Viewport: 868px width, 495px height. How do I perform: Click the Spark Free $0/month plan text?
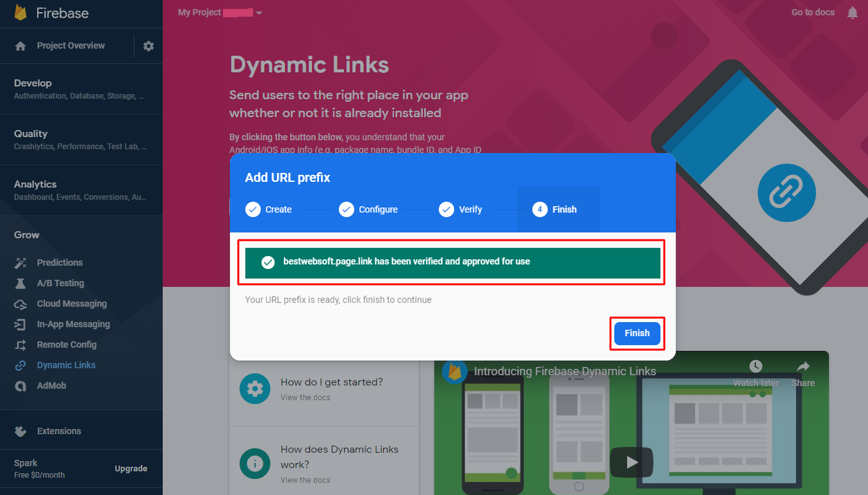click(40, 469)
